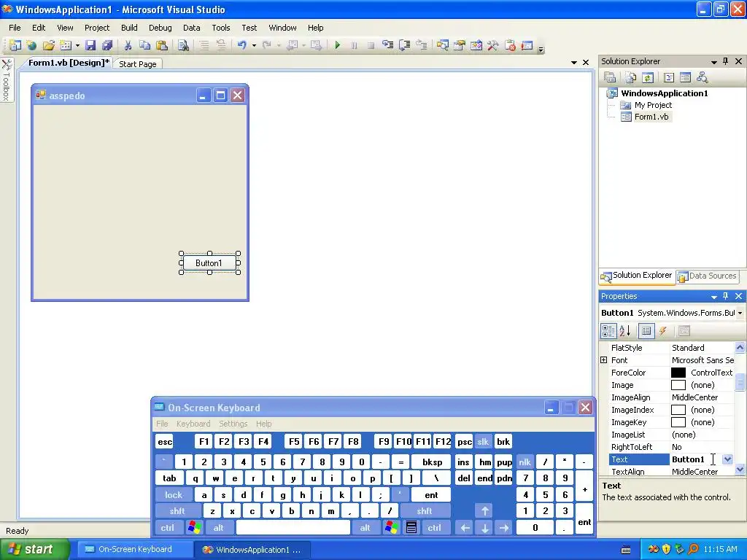Click View Class Diagram icon in Solution Explorer
Viewport: 747px width, 560px height.
pyautogui.click(x=702, y=77)
